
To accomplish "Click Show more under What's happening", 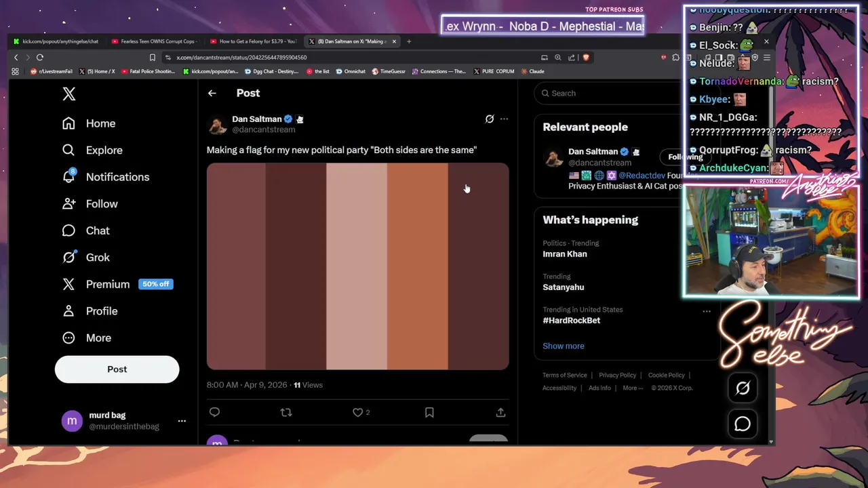I will [x=563, y=346].
